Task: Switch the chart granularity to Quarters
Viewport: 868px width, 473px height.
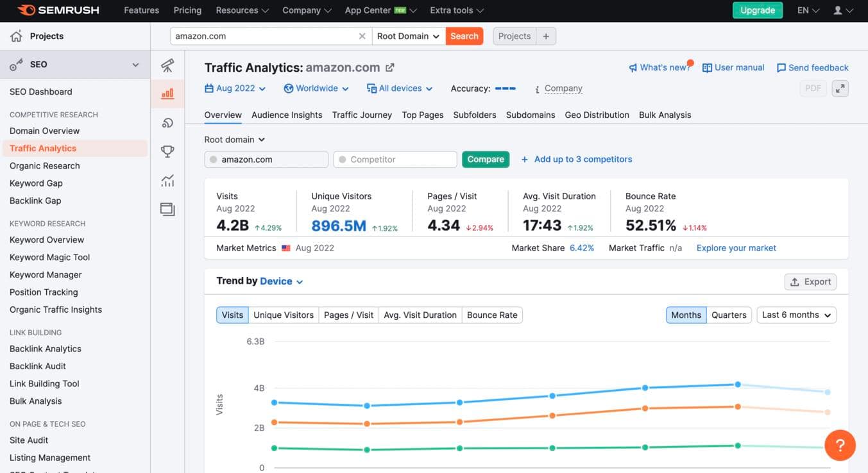Action: click(x=729, y=315)
